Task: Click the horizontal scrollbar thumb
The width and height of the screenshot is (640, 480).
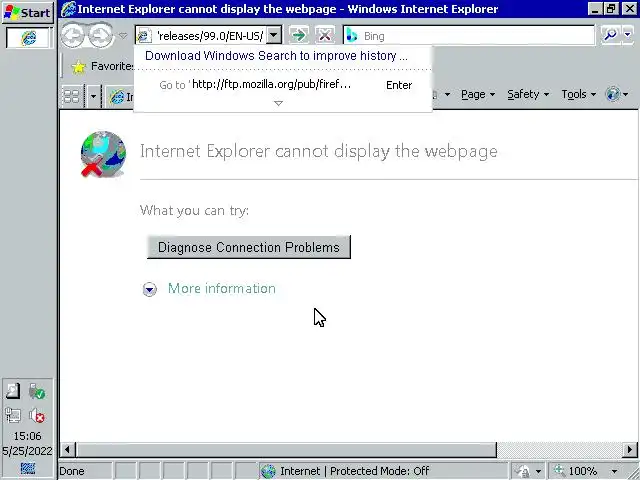Action: point(286,450)
